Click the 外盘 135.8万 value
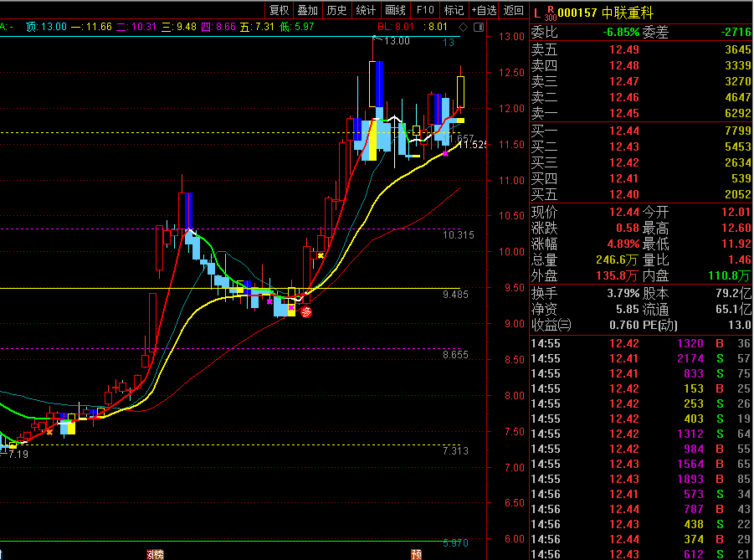The image size is (754, 560). pos(617,275)
